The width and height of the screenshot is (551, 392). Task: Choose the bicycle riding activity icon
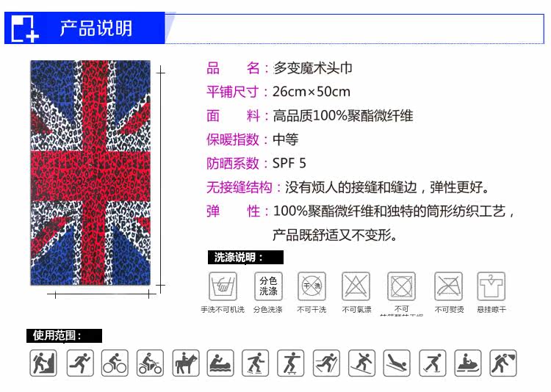coord(115,363)
